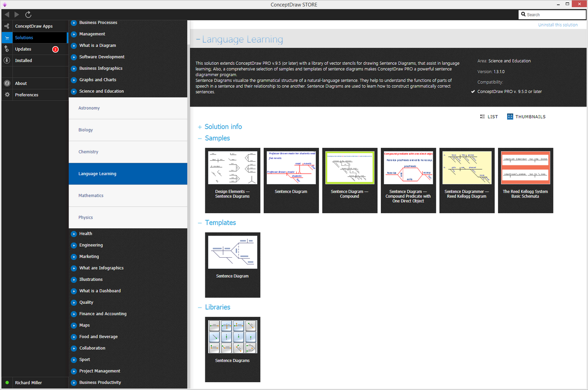588x390 pixels.
Task: Expand the Business Processes category
Action: click(x=74, y=23)
